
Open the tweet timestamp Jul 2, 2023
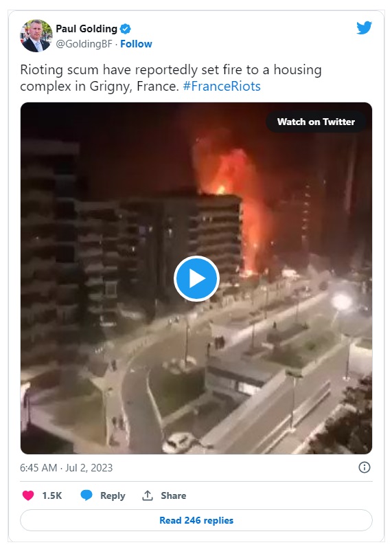66,467
